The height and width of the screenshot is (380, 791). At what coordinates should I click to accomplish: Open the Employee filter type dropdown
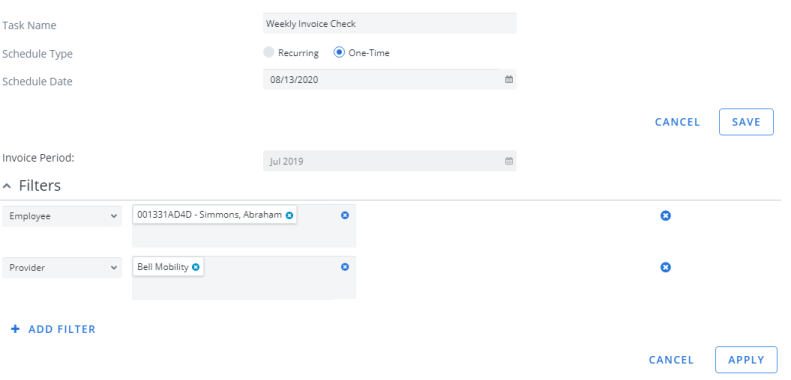point(62,216)
